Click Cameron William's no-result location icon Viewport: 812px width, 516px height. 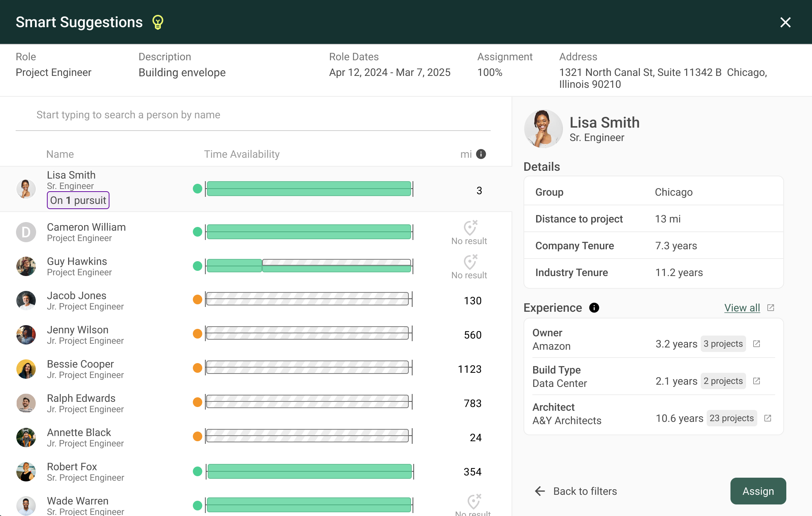470,228
